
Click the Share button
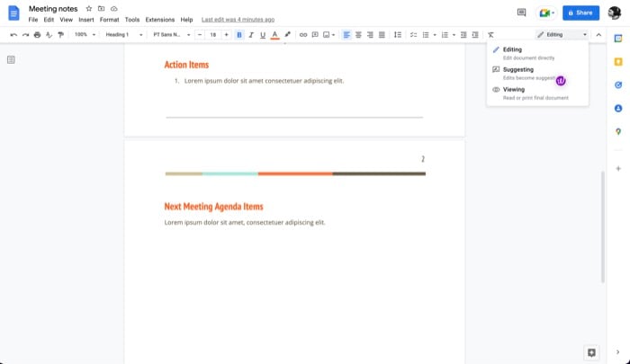pyautogui.click(x=581, y=13)
